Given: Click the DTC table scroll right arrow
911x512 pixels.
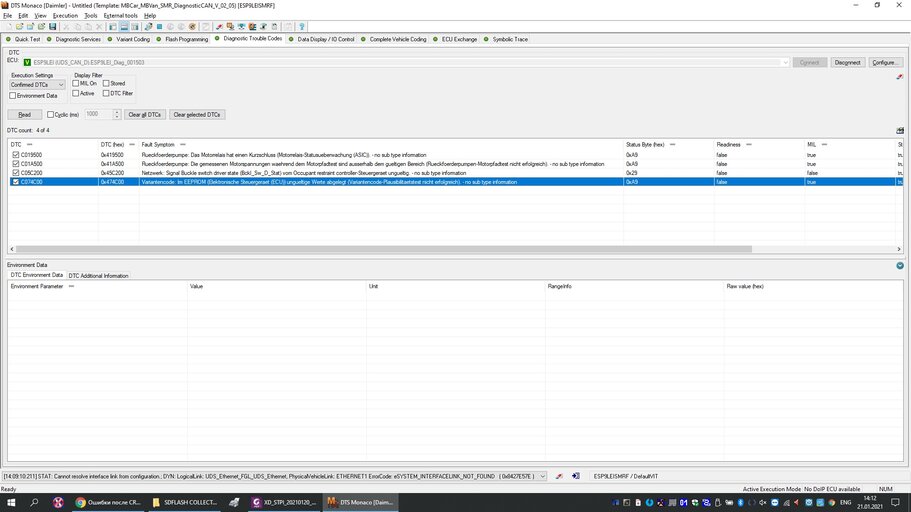Looking at the screenshot, I should 899,249.
